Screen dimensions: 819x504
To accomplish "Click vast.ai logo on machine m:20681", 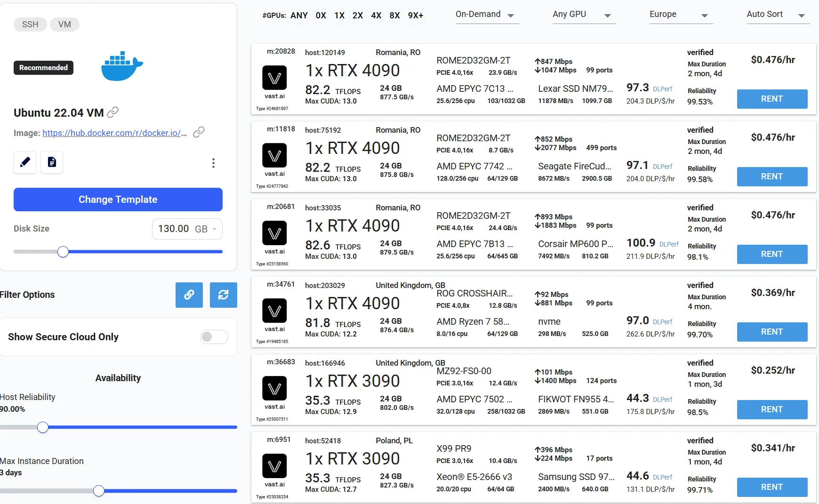I will click(x=274, y=233).
